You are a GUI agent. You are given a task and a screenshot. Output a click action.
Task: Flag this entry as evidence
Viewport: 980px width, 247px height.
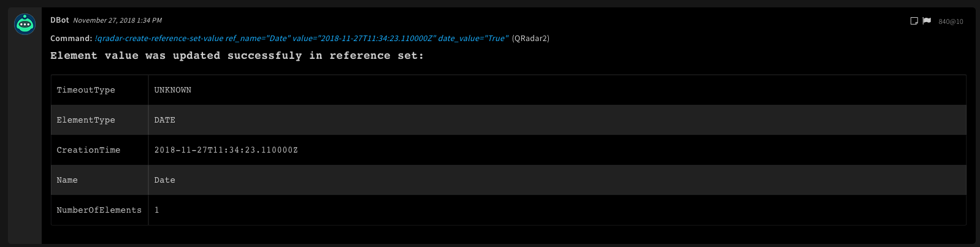(x=927, y=21)
